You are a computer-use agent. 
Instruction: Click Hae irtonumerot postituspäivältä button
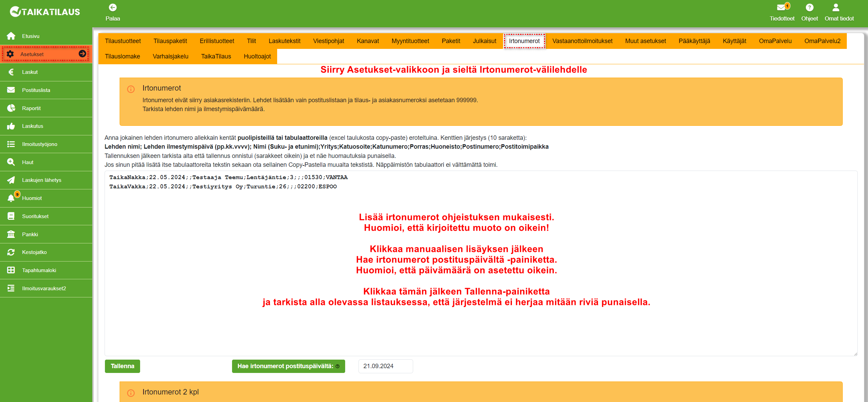288,366
